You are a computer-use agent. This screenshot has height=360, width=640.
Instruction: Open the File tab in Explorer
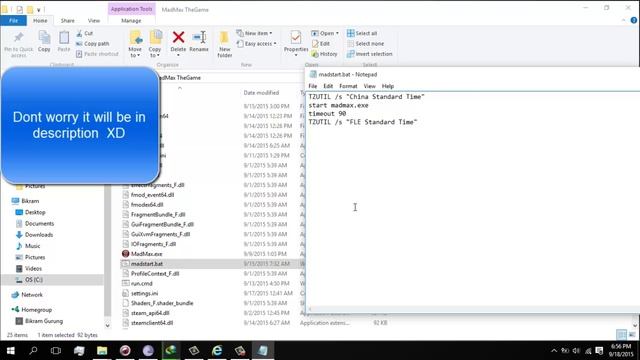[x=13, y=20]
